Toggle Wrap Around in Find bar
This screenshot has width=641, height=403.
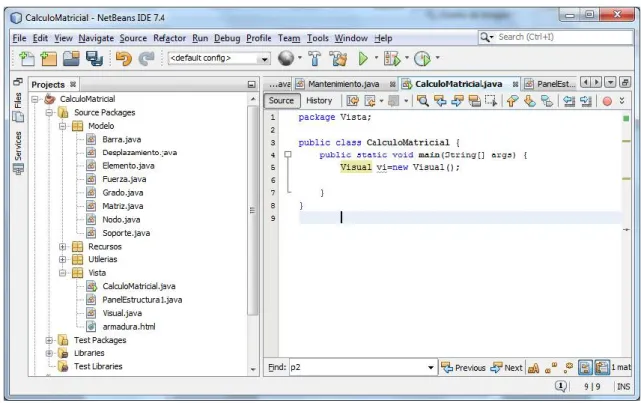[602, 367]
